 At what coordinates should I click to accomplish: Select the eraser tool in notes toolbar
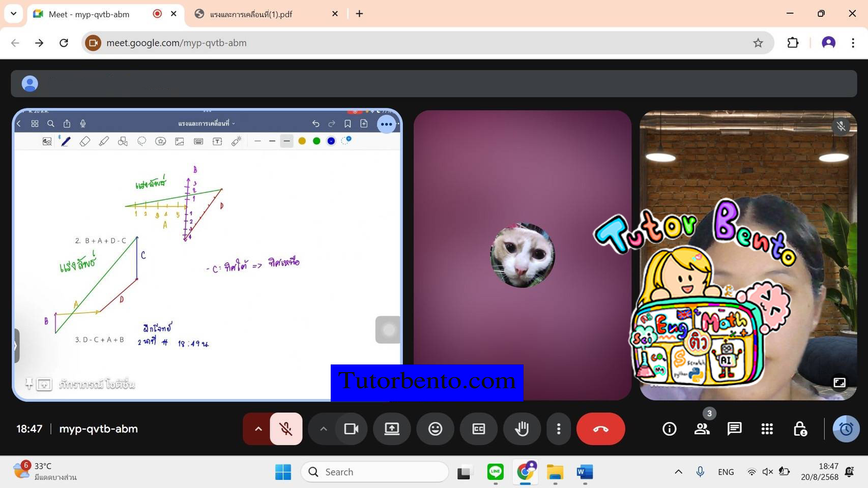click(85, 141)
